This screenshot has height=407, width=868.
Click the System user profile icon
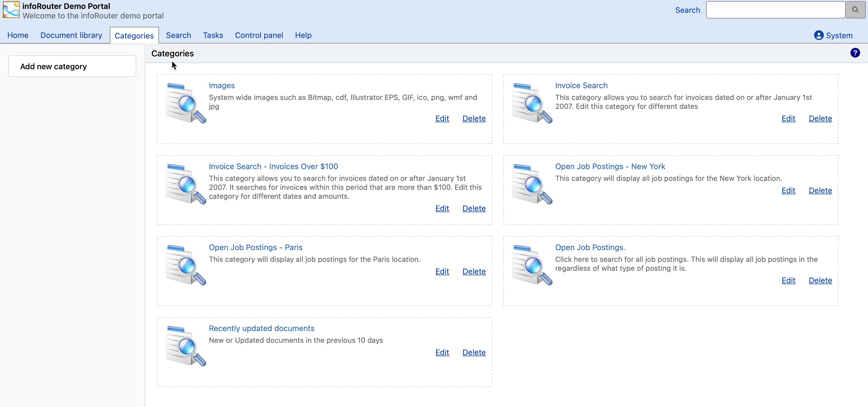[818, 35]
